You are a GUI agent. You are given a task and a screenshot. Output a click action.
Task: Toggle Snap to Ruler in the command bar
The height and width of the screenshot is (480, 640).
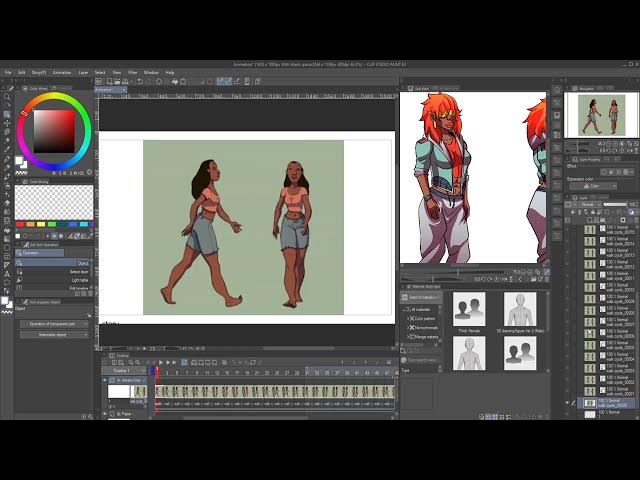click(220, 82)
